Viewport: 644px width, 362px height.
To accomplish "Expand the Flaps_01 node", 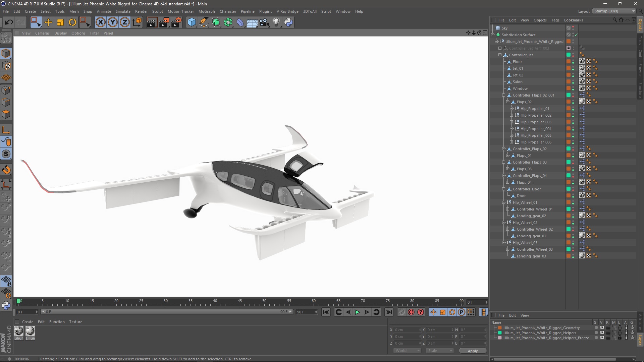I will 508,156.
